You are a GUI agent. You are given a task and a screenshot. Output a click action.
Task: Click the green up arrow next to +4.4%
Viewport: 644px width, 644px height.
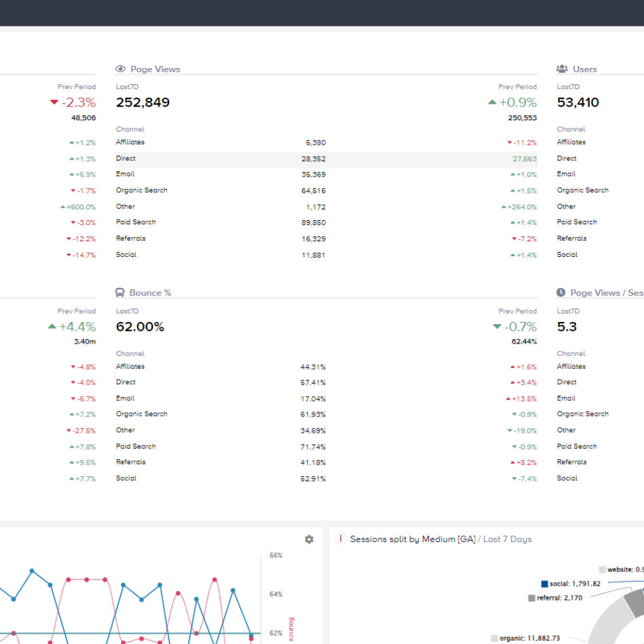point(53,327)
